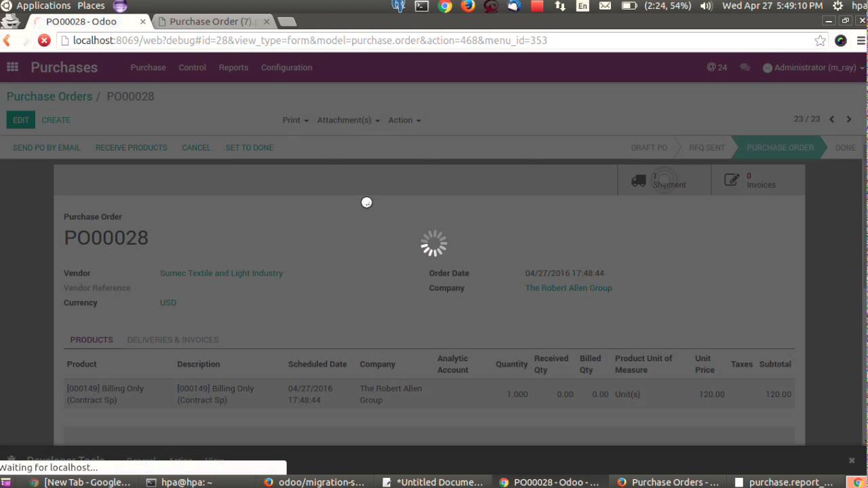Open the messages counter showing 24
Screen dimensions: 868x488
coord(717,67)
